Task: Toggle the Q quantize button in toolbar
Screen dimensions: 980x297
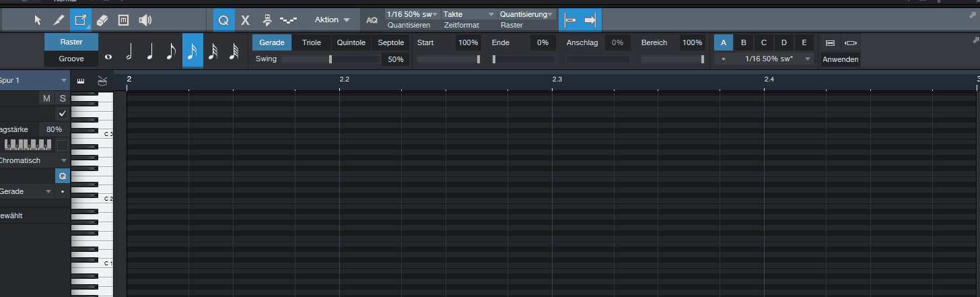Action: [x=223, y=20]
